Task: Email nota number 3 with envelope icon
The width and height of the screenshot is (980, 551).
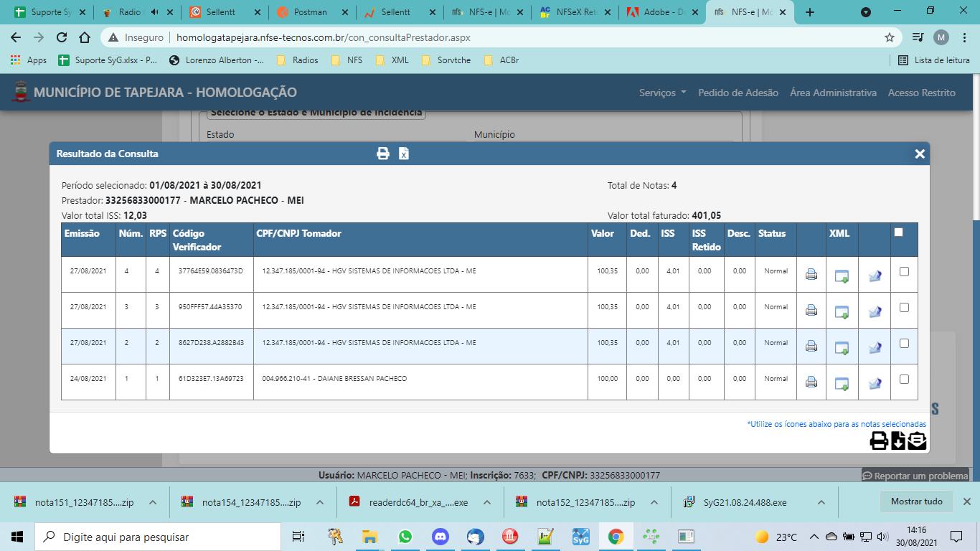Action: 875,311
